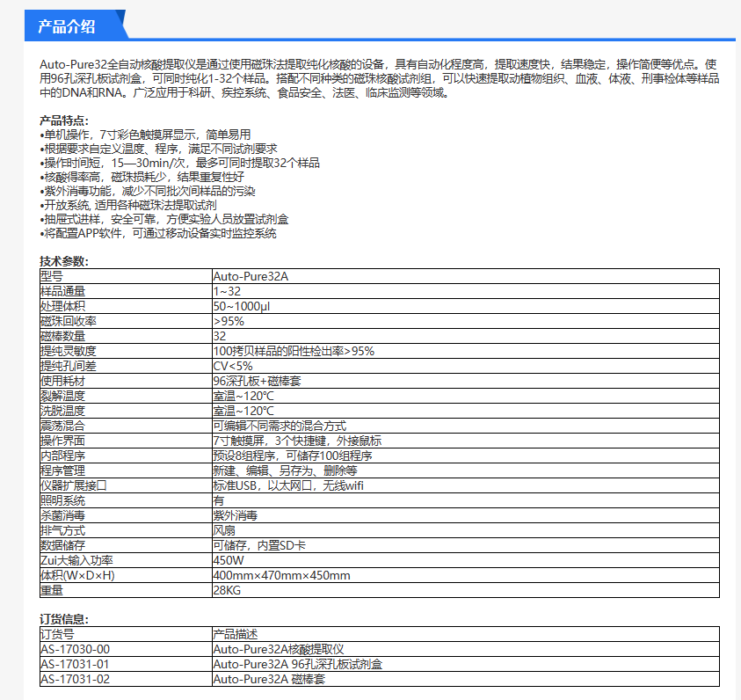Viewport: 741px width, 700px height.
Task: Click the value starting with 预设8组程序
Action: [293, 456]
